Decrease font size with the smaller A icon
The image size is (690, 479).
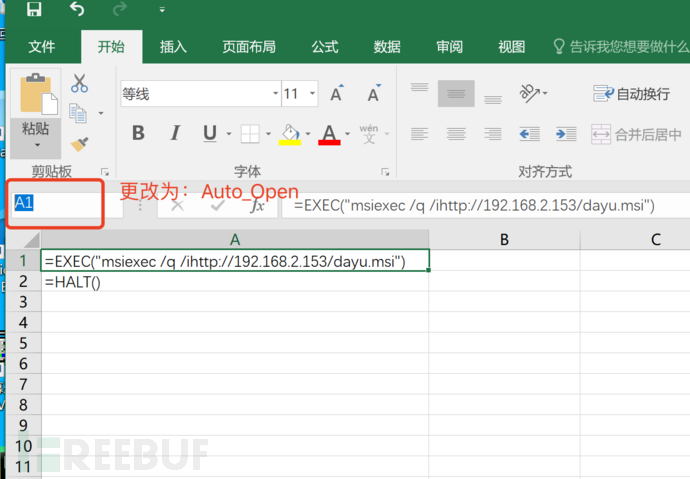point(374,93)
